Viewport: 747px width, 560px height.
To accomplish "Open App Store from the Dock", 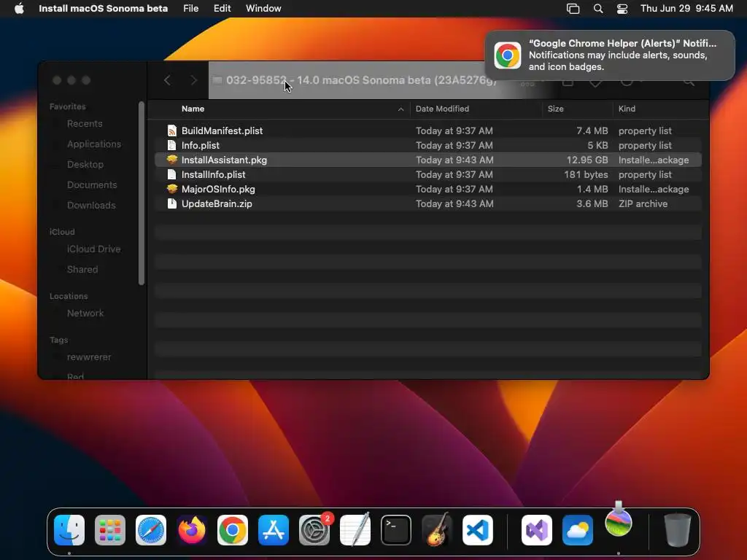I will coord(274,529).
